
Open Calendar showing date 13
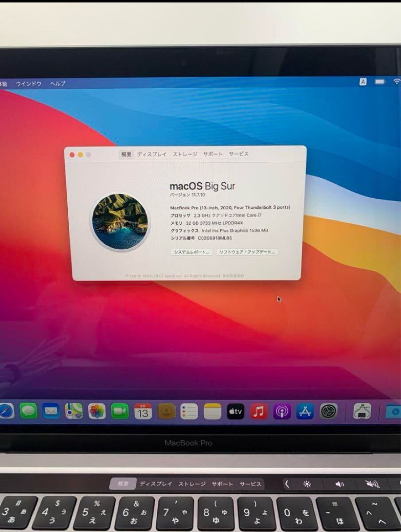143,411
